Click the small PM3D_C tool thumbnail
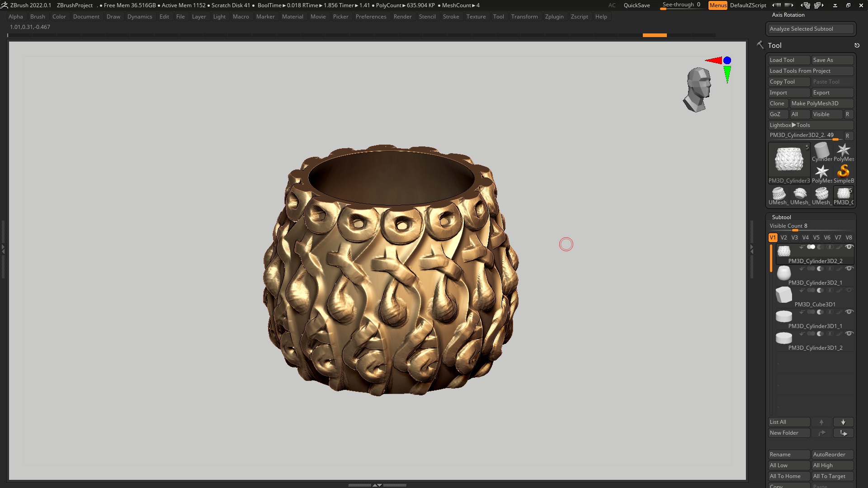 click(x=844, y=196)
